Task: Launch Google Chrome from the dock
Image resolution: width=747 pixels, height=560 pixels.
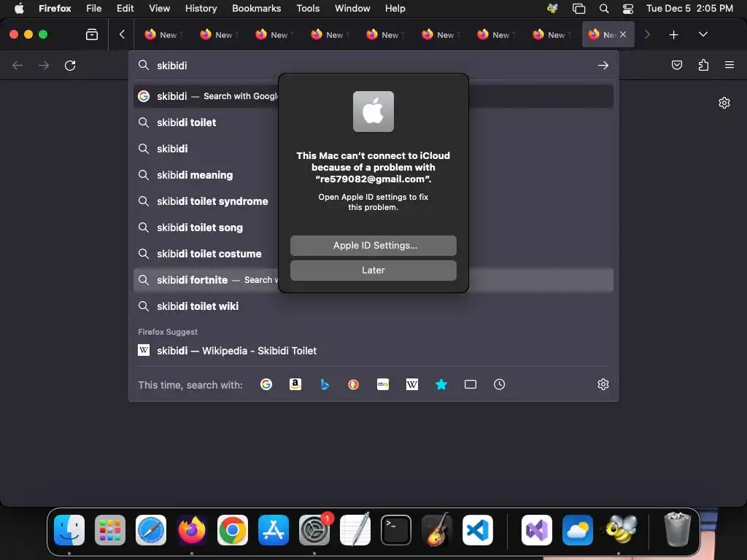Action: coord(233,530)
